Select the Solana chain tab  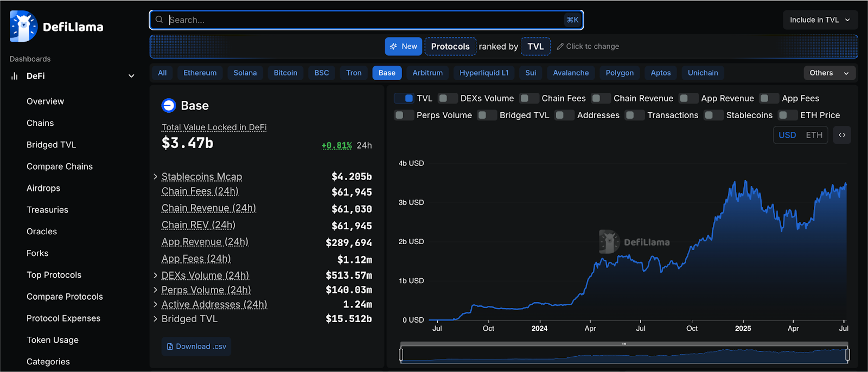(x=245, y=73)
